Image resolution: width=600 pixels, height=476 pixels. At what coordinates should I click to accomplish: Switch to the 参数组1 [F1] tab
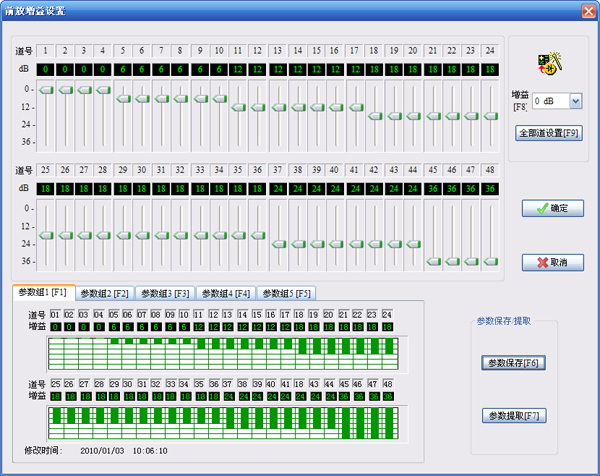[x=43, y=292]
